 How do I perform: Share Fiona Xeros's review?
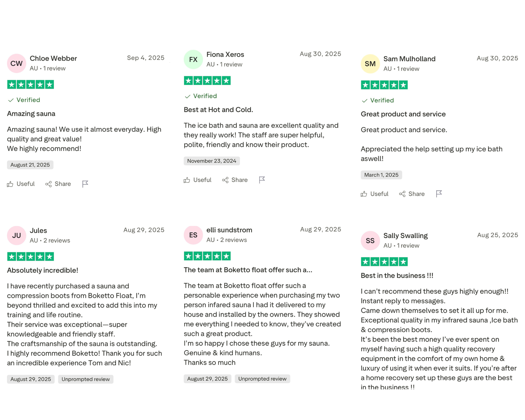click(235, 180)
